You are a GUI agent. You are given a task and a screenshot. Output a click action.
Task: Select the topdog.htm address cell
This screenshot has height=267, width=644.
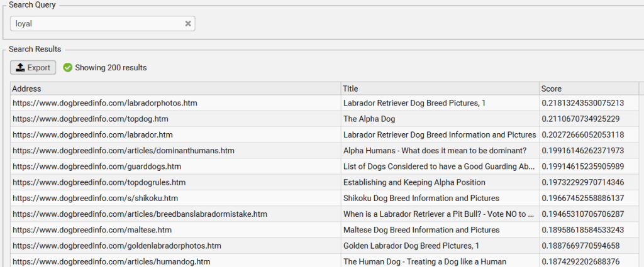pos(176,119)
